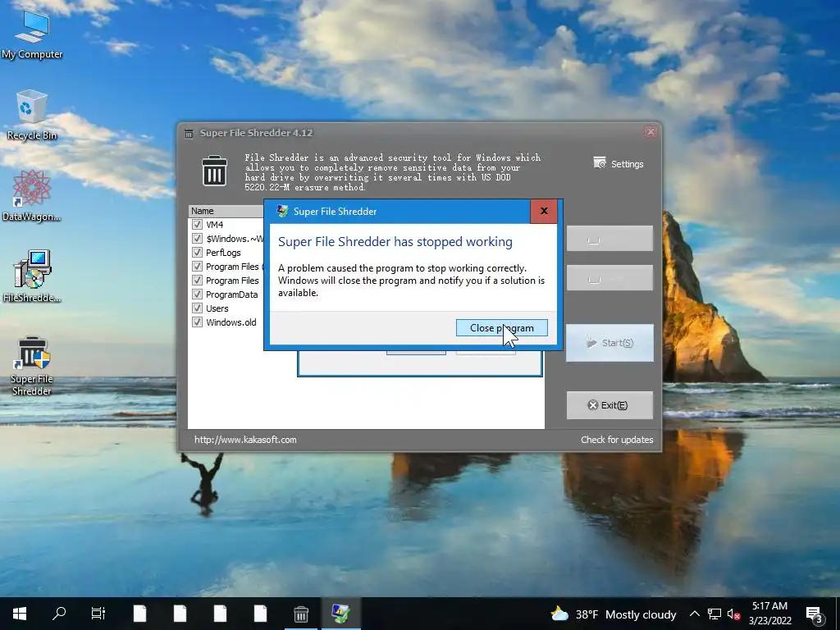This screenshot has width=840, height=630.
Task: Select the Windows.old list entry
Action: [231, 322]
